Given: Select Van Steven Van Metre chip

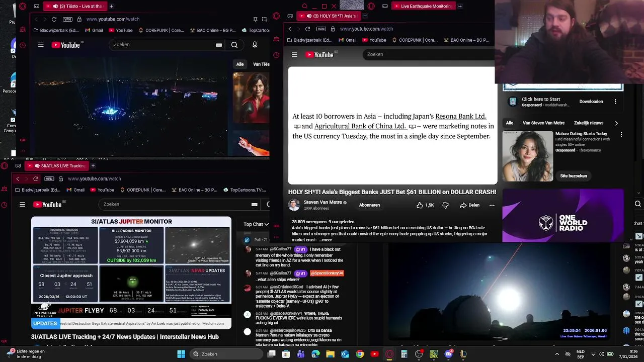Looking at the screenshot, I should coord(543,123).
